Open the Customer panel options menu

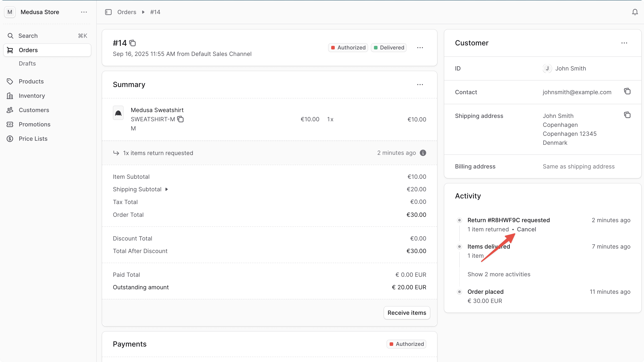point(625,43)
